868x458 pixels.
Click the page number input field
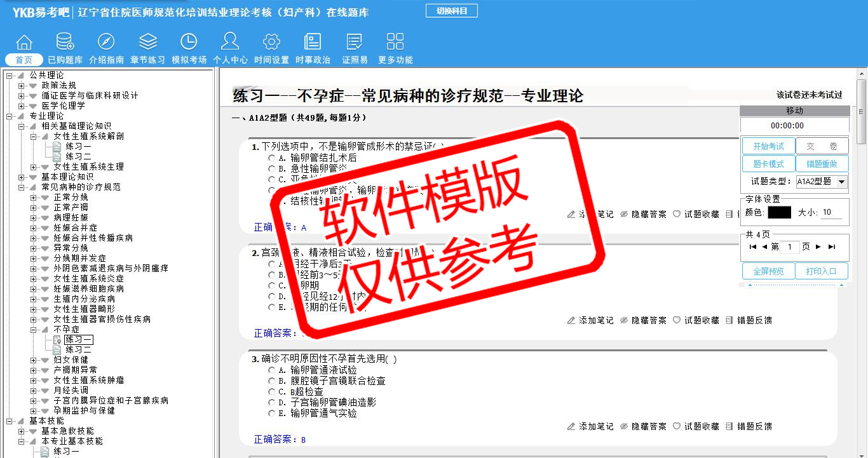pyautogui.click(x=789, y=247)
